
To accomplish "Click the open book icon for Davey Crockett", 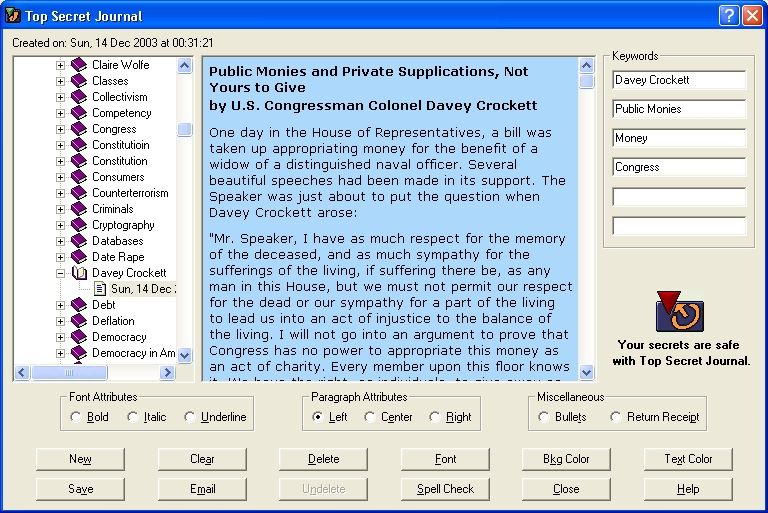I will pos(79,273).
